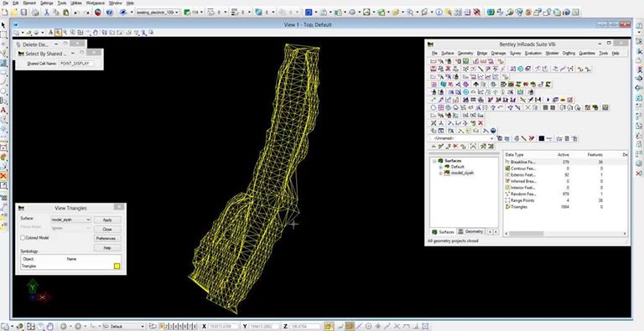Activate Window Area zoom in view toolbar

pyautogui.click(x=73, y=32)
